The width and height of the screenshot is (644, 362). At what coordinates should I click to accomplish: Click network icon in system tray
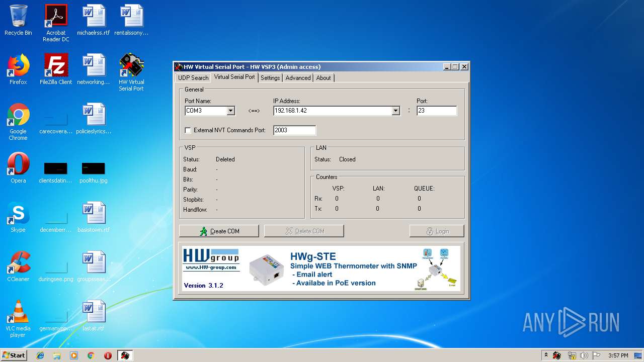tap(572, 355)
